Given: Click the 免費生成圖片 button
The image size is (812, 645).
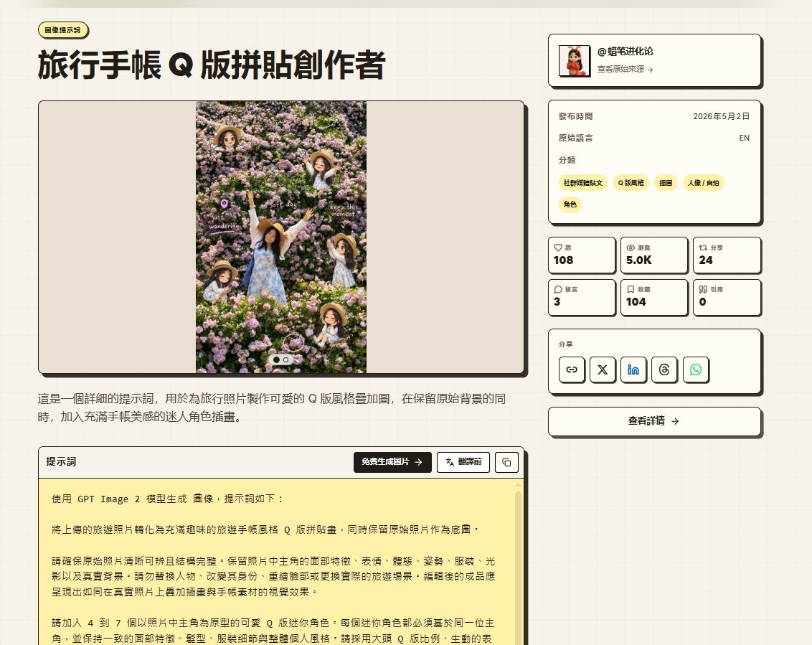Looking at the screenshot, I should click(392, 462).
